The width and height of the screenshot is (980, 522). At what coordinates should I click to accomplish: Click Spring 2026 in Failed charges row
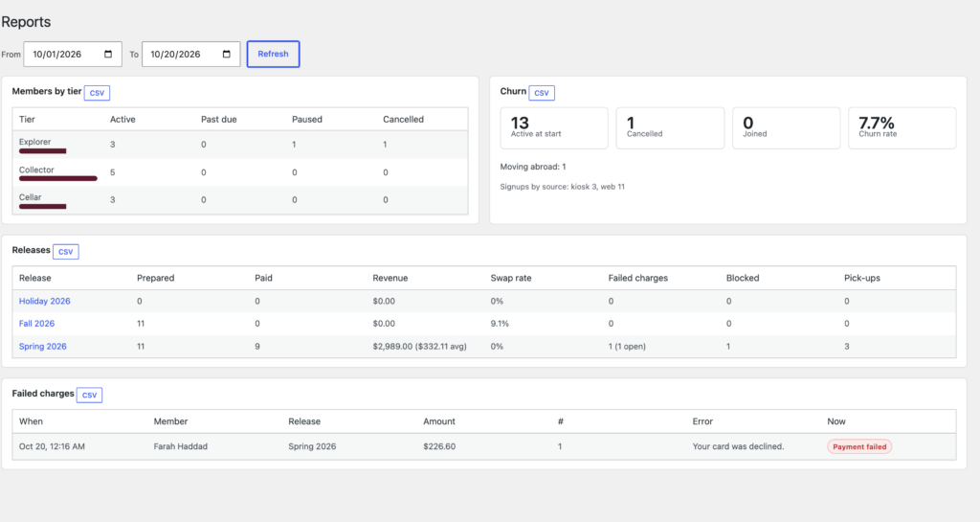coord(312,446)
